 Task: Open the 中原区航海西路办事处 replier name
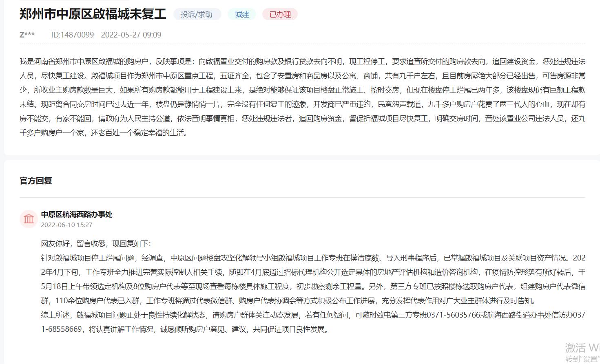coord(77,214)
